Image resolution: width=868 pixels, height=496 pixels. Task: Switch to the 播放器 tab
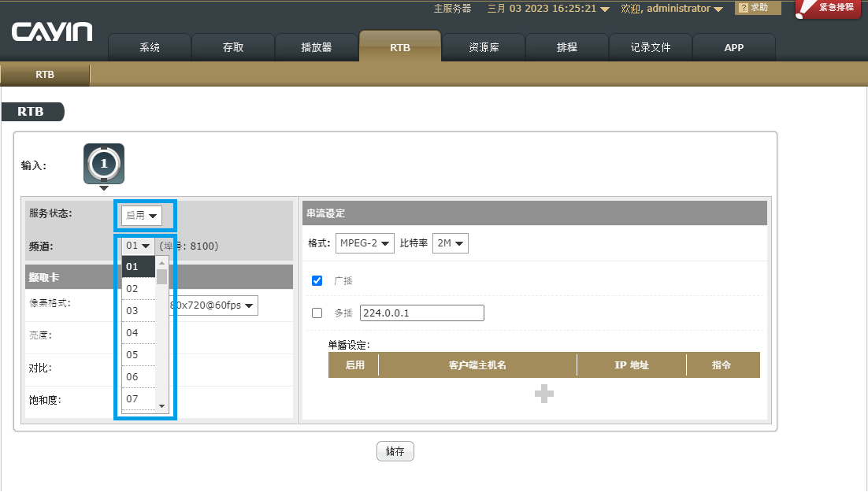point(317,47)
